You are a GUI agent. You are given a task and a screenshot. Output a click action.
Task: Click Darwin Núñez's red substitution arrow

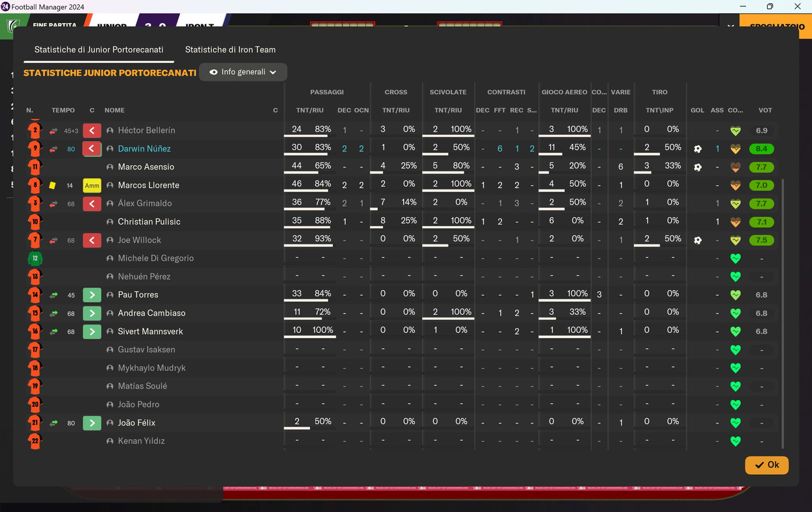(x=92, y=148)
